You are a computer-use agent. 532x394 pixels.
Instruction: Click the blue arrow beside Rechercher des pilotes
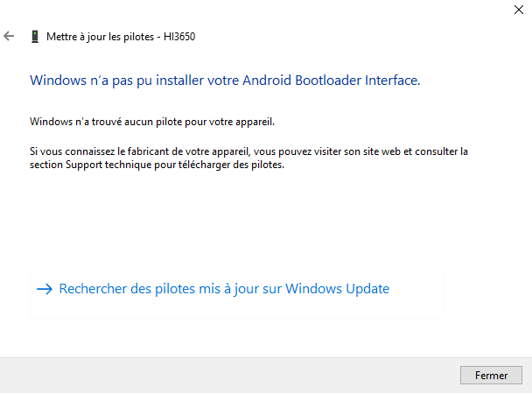pyautogui.click(x=45, y=289)
